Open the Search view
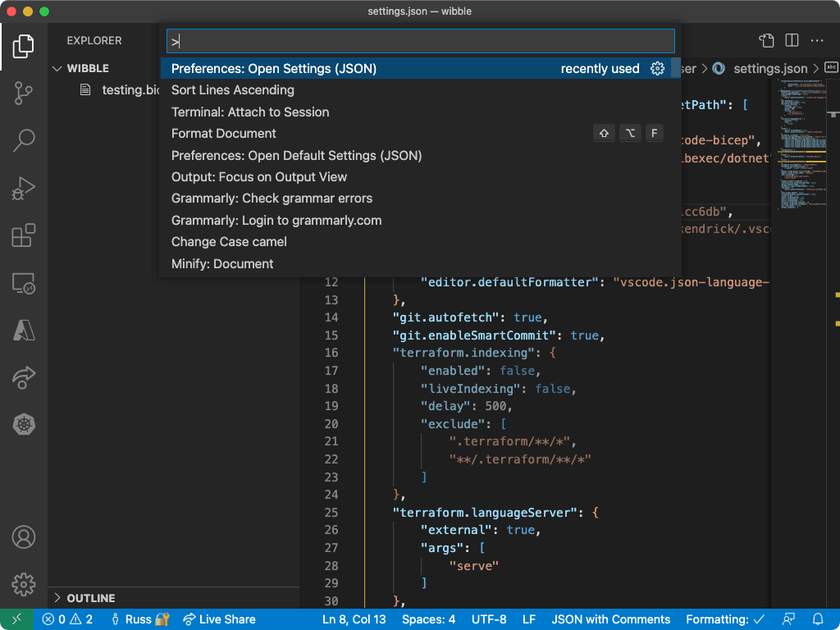 pos(23,140)
